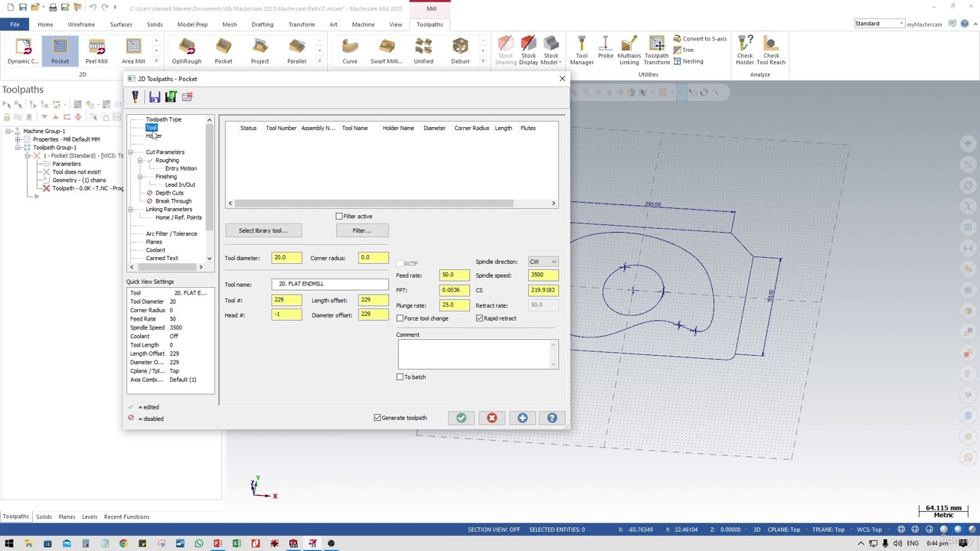Open the Stock Model dropdown
This screenshot has height=551, width=980.
click(x=551, y=51)
